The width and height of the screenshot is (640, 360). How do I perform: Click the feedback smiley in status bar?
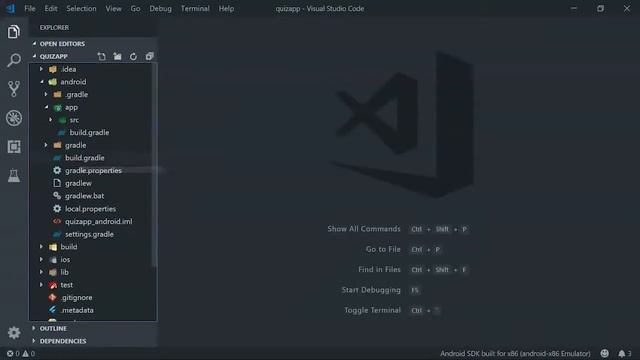point(604,353)
